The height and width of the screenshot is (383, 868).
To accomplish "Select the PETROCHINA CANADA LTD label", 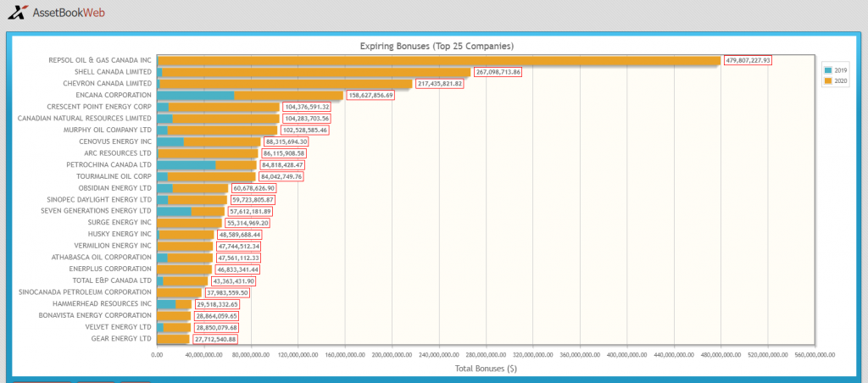I will click(108, 165).
